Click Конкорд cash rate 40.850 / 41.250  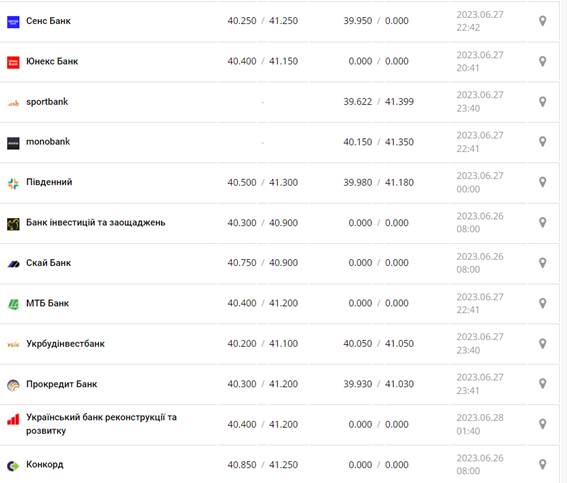click(263, 465)
